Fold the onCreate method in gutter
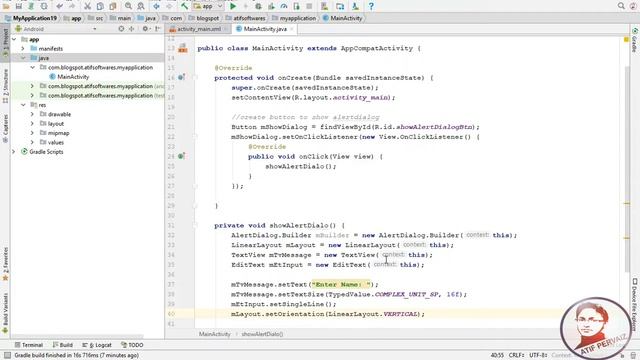 (195, 77)
